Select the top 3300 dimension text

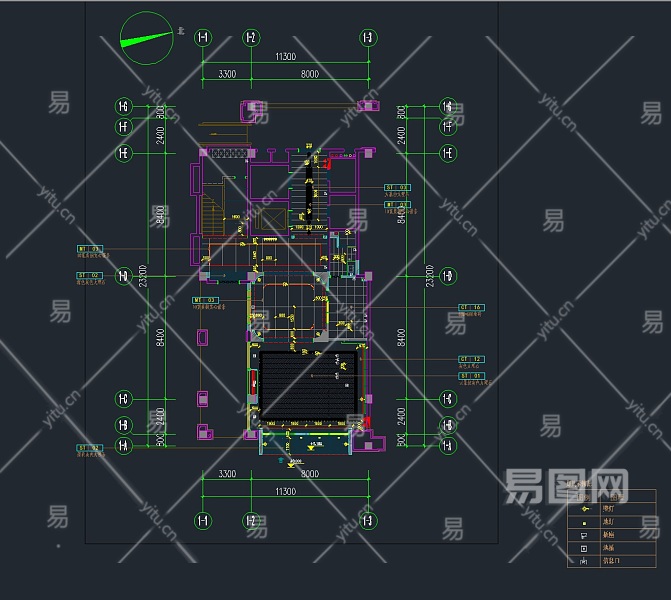(x=227, y=74)
